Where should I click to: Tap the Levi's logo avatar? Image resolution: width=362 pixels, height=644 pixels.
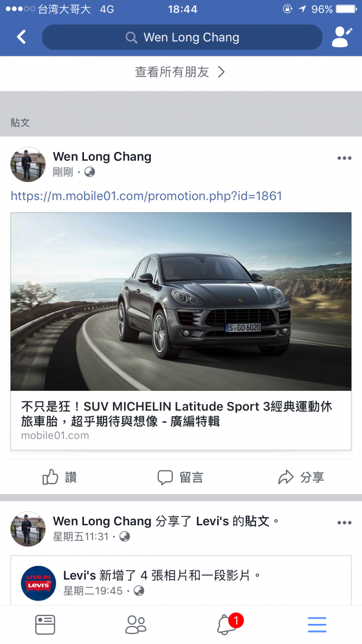39,583
